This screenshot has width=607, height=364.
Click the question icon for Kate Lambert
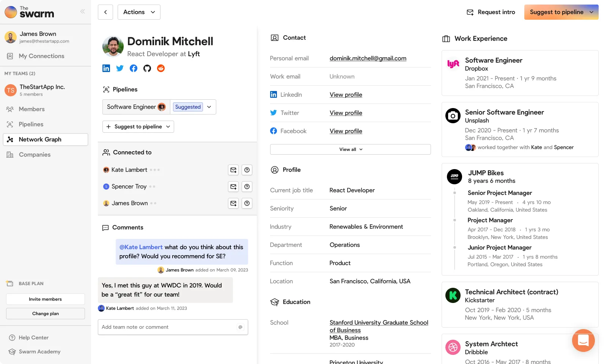(x=247, y=170)
